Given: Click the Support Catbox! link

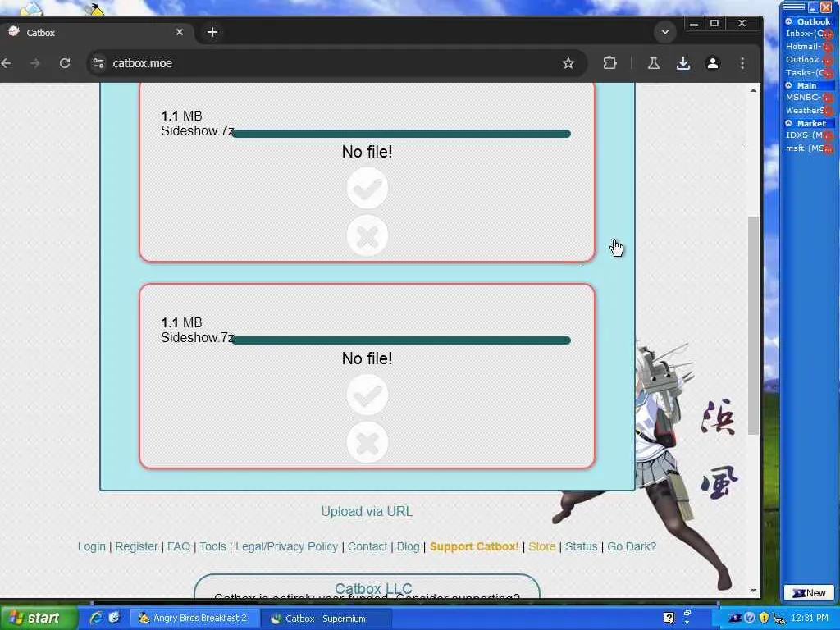Looking at the screenshot, I should pos(474,546).
